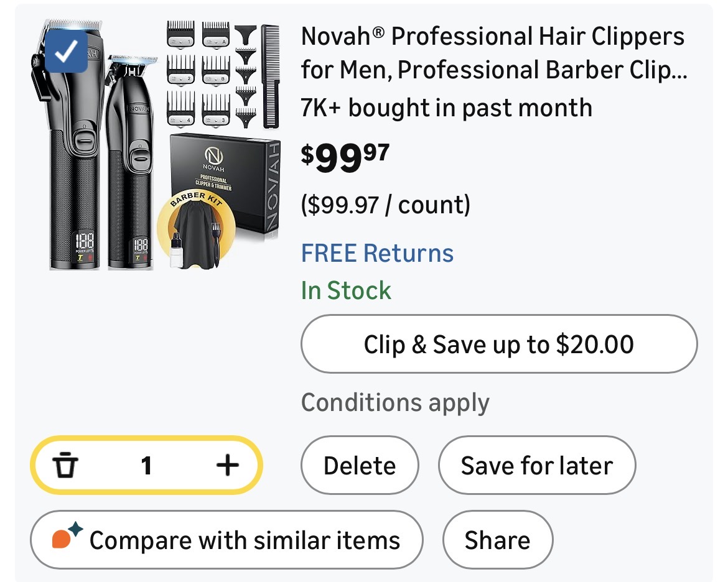Image resolution: width=728 pixels, height=582 pixels.
Task: Click the ($99.97 / count) unit price
Action: (x=385, y=205)
